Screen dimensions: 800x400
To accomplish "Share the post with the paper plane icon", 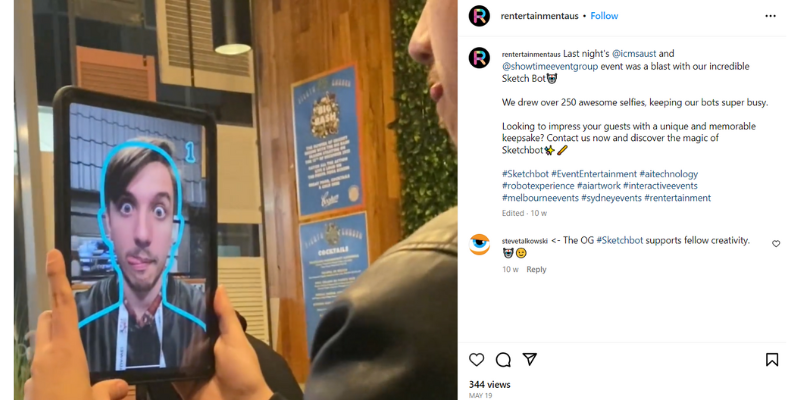I will (530, 359).
